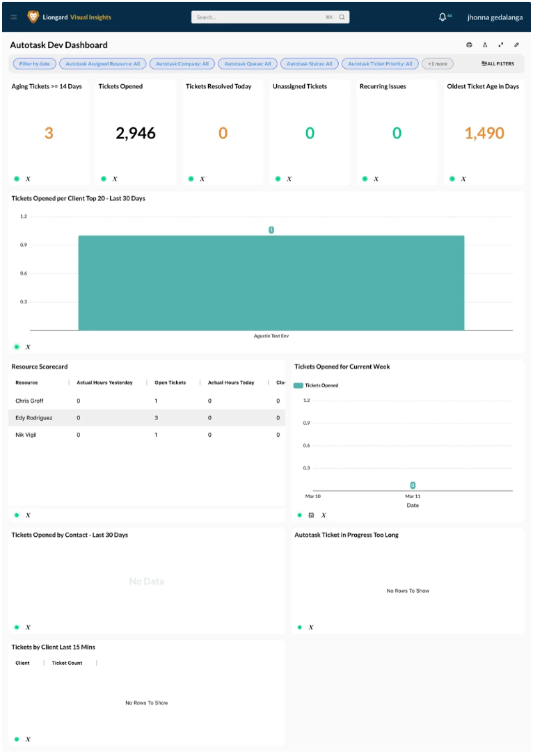533x756 pixels.
Task: Click green status dot on Oldest Ticket Age card
Action: (452, 179)
